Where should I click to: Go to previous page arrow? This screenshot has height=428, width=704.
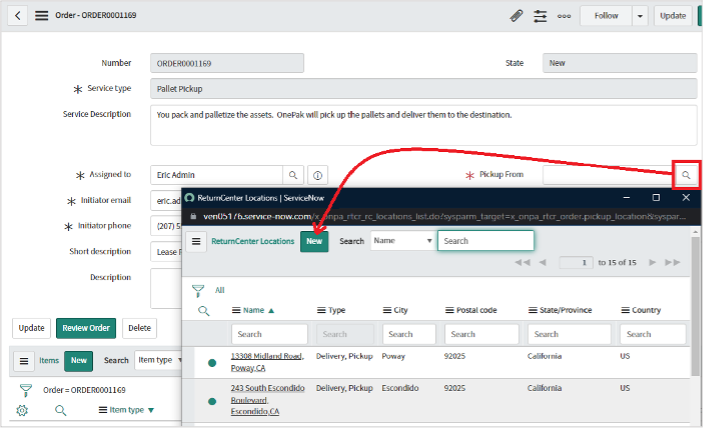coord(542,262)
